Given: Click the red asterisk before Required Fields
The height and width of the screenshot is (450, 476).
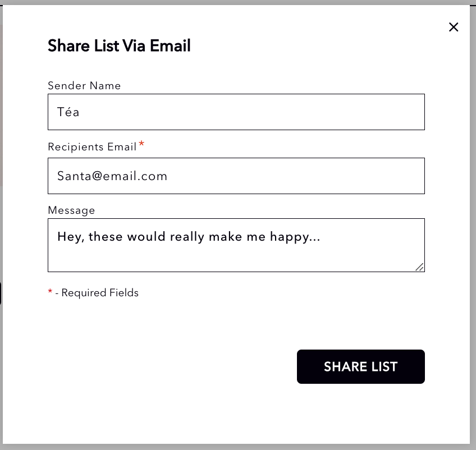Looking at the screenshot, I should point(50,292).
